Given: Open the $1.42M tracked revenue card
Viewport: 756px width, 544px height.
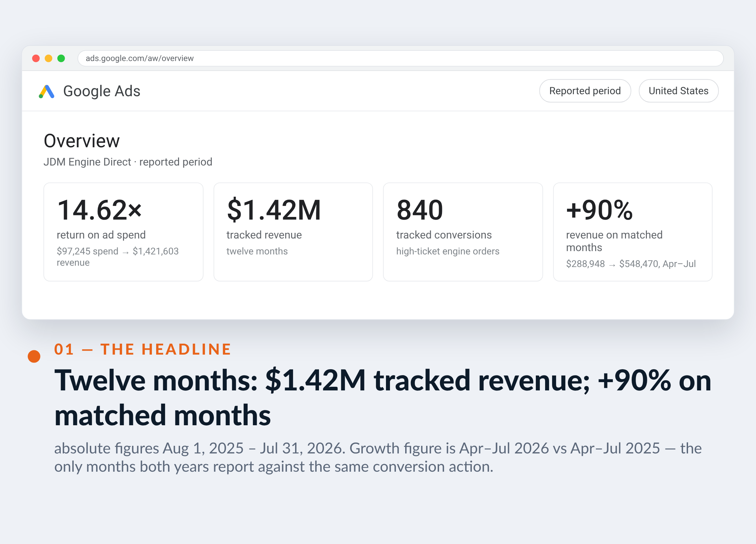Looking at the screenshot, I should pyautogui.click(x=293, y=232).
